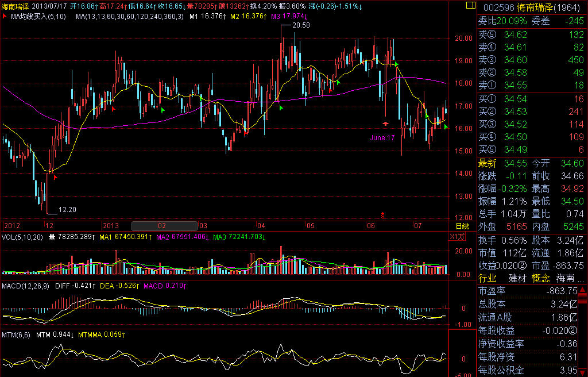Click the 买① bid price 34.54 row
Image resolution: width=588 pixels, height=377 pixels.
point(532,99)
